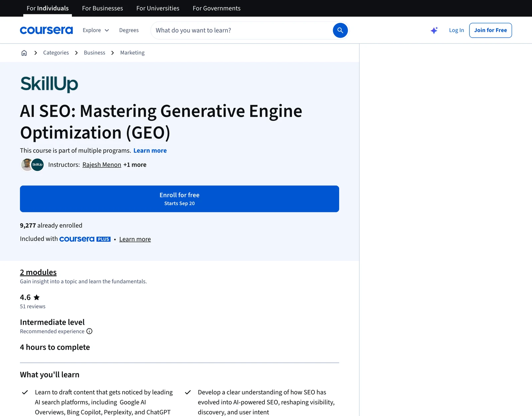Click the 'Recommended experience' label

[x=52, y=331]
